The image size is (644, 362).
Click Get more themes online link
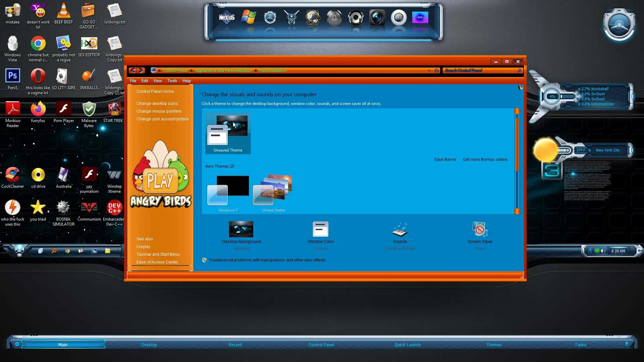tap(485, 160)
